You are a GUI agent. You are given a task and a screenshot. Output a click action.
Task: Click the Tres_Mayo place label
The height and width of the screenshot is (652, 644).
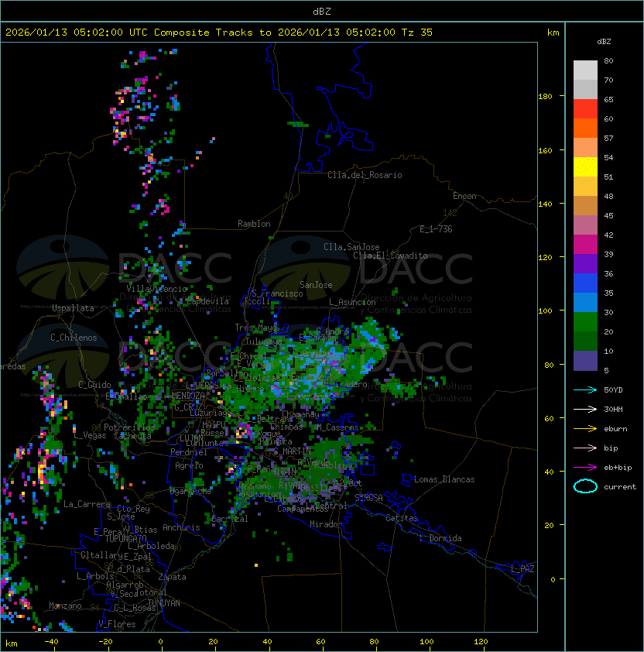pos(255,328)
